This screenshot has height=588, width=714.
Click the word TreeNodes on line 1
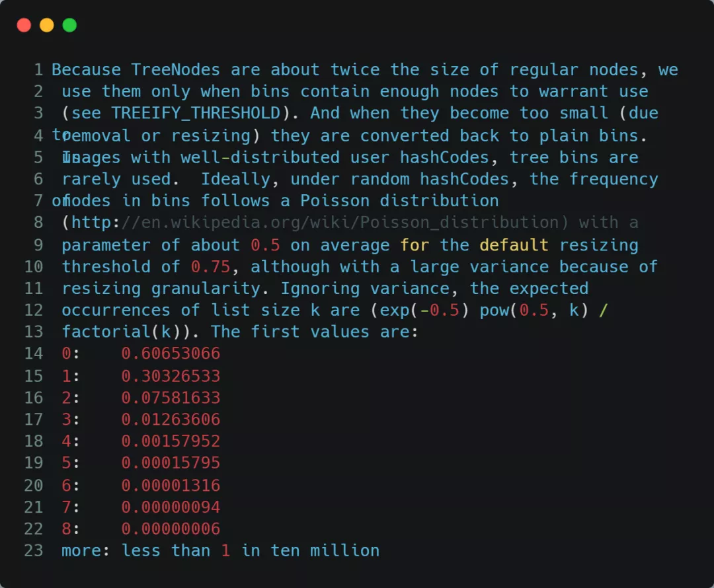coord(176,69)
